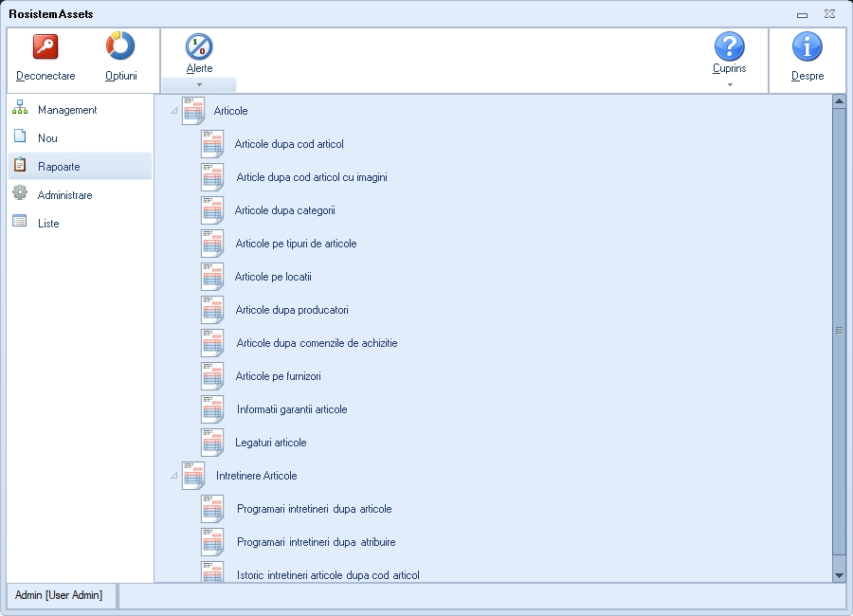Click the Liste sidebar icon
The height and width of the screenshot is (616, 853).
(x=20, y=223)
